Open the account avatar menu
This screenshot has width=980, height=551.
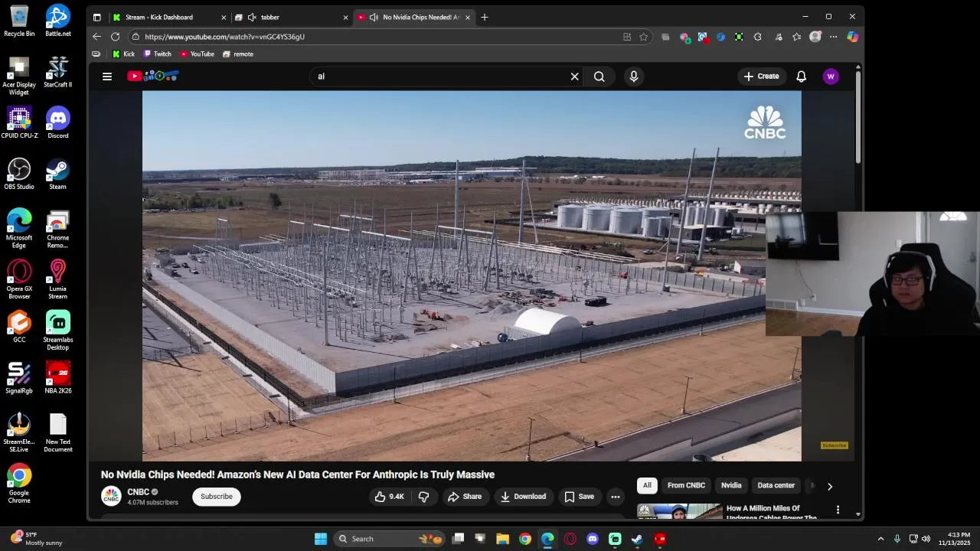tap(831, 77)
